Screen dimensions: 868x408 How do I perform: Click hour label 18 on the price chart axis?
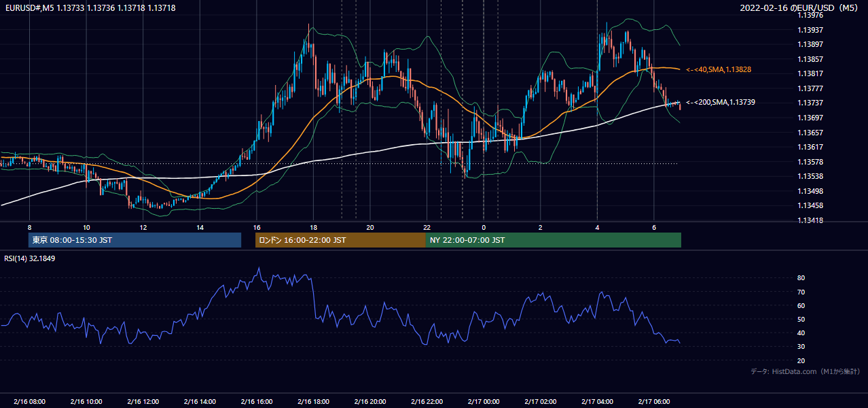coord(313,227)
